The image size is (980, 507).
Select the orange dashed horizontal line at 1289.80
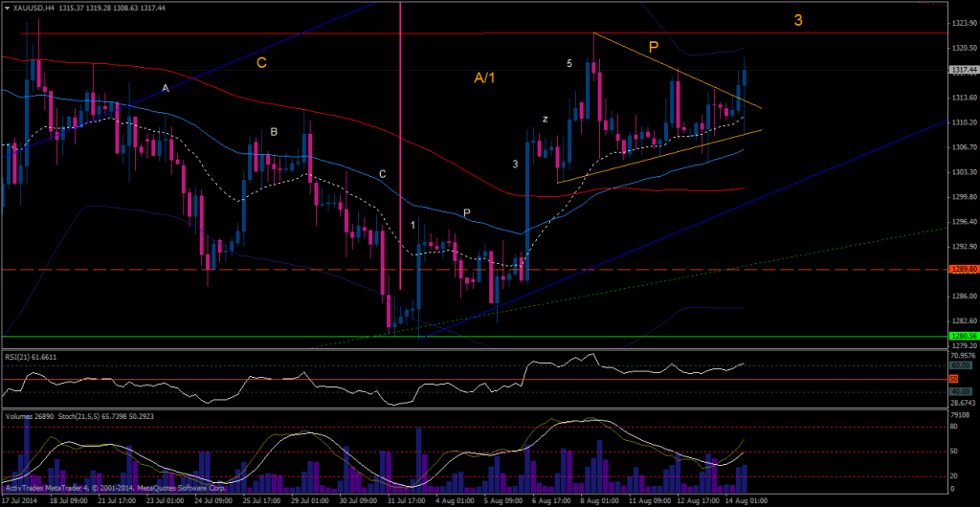[x=475, y=269]
